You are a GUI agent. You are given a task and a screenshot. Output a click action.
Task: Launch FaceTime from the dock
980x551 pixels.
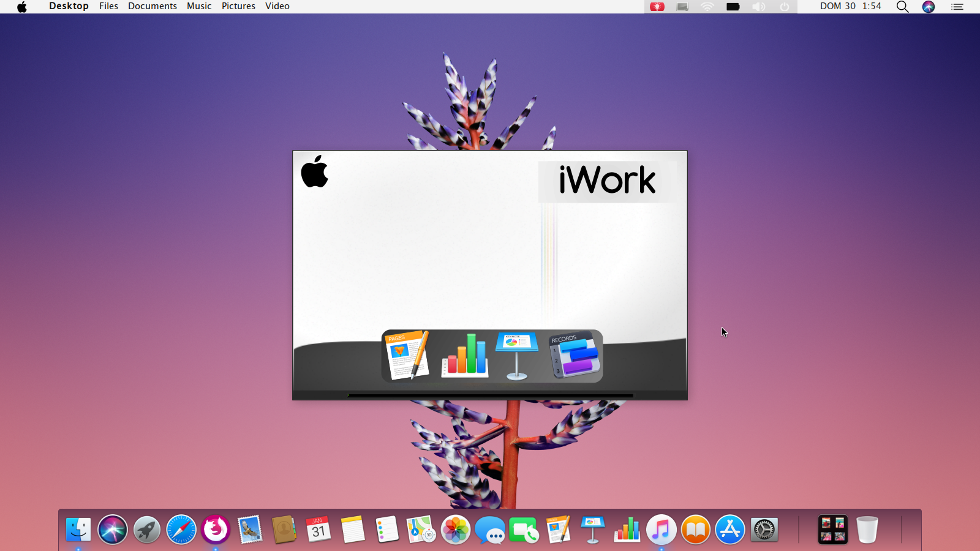click(524, 530)
